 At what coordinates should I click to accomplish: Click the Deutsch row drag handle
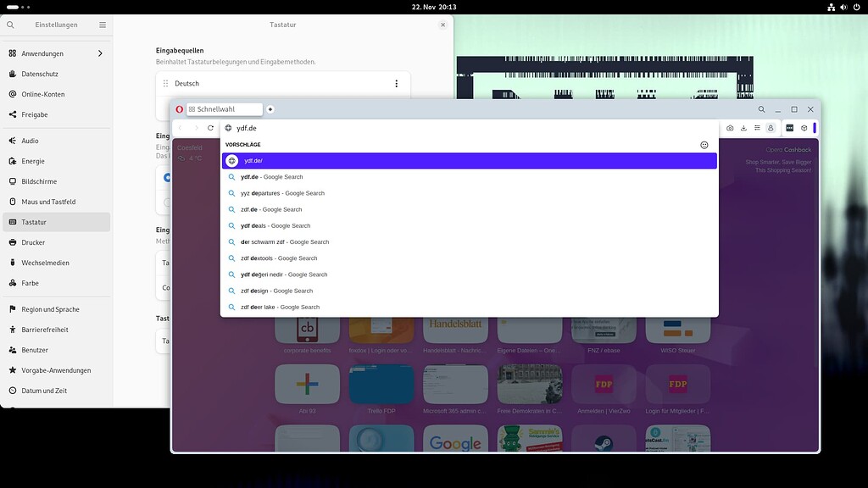tap(165, 84)
